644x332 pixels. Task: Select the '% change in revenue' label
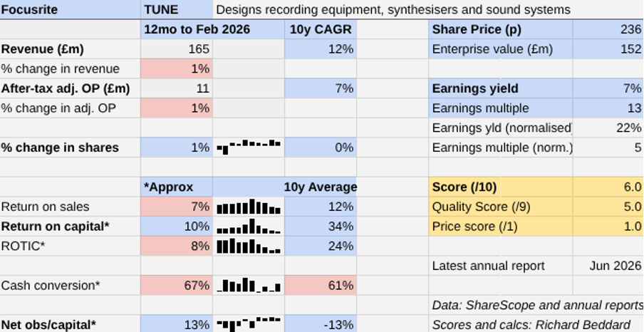coord(71,68)
